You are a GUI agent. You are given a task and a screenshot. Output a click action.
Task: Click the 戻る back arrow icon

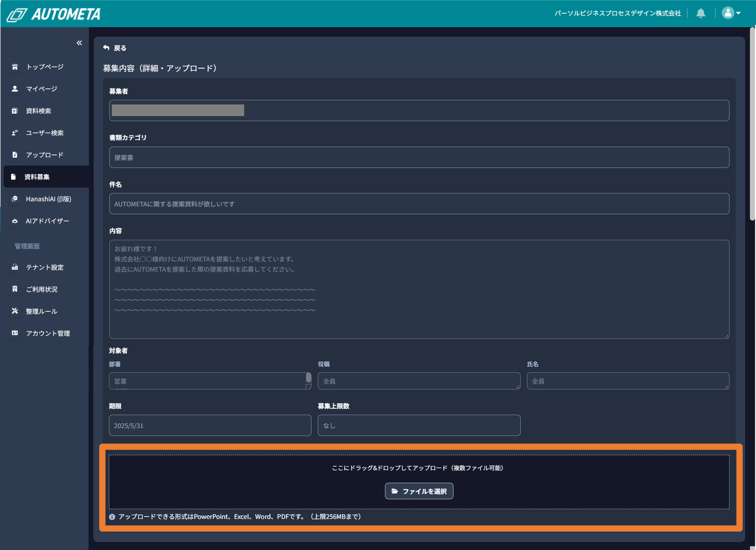106,48
